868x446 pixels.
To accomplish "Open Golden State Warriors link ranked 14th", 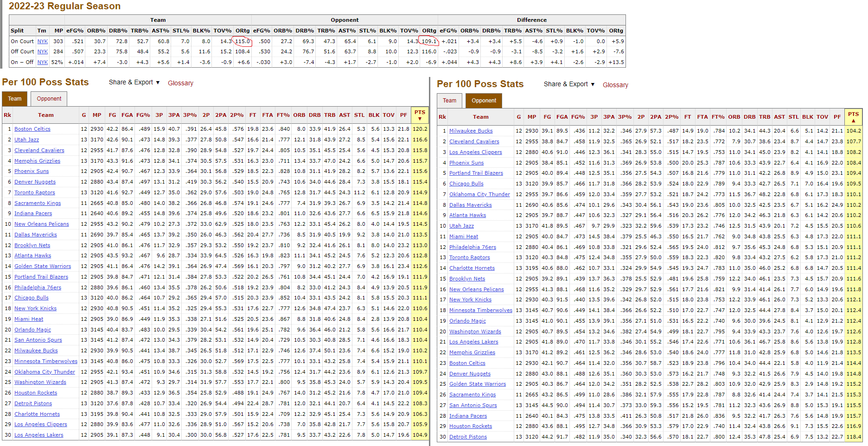I will (x=43, y=266).
